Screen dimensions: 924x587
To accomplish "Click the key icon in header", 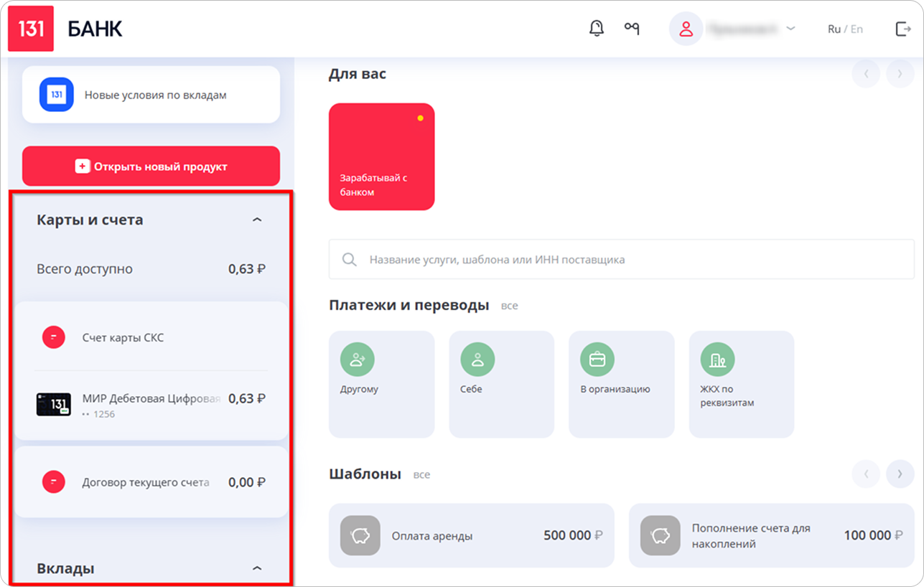I will (632, 29).
